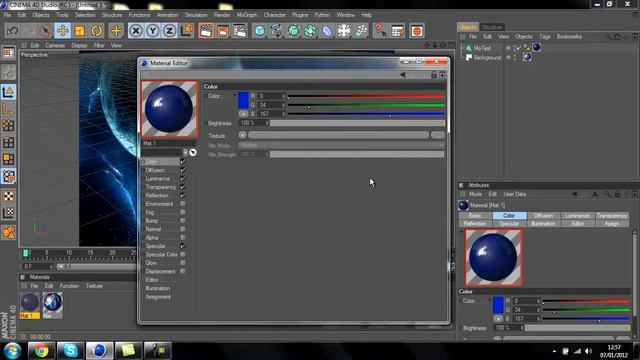Viewport: 640px width, 360px height.
Task: Open the Render menu
Action: [x=222, y=15]
